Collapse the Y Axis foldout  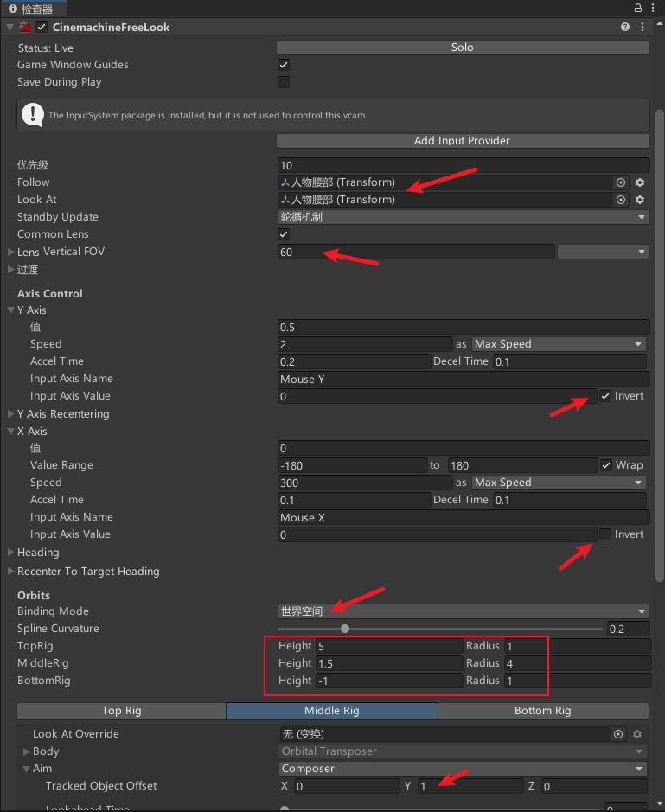[11, 310]
